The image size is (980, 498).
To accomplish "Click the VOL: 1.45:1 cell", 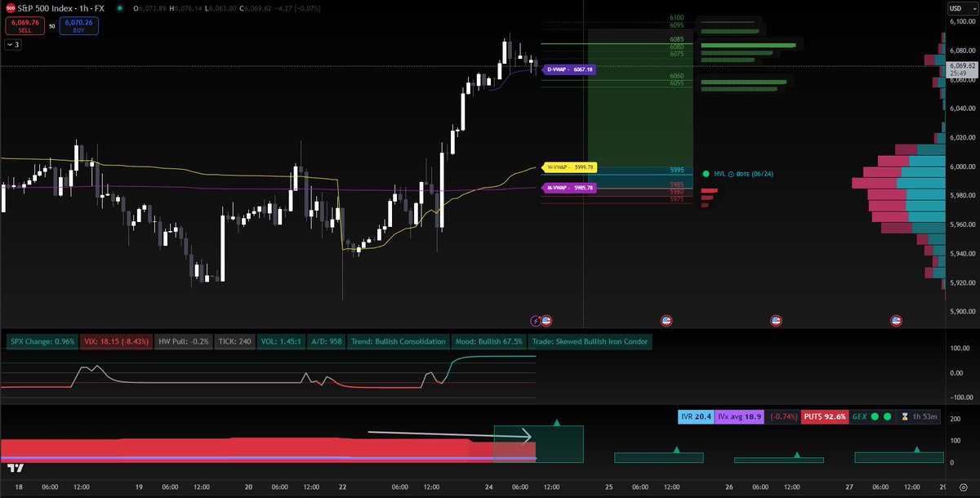I will (280, 341).
